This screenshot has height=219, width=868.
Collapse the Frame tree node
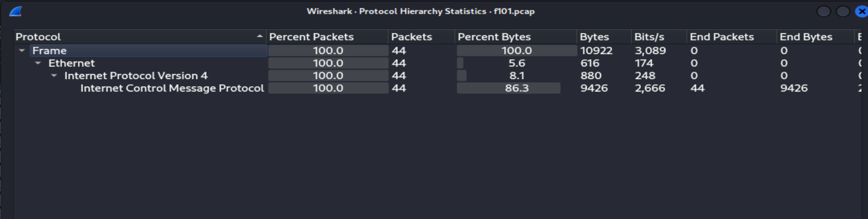pos(22,51)
